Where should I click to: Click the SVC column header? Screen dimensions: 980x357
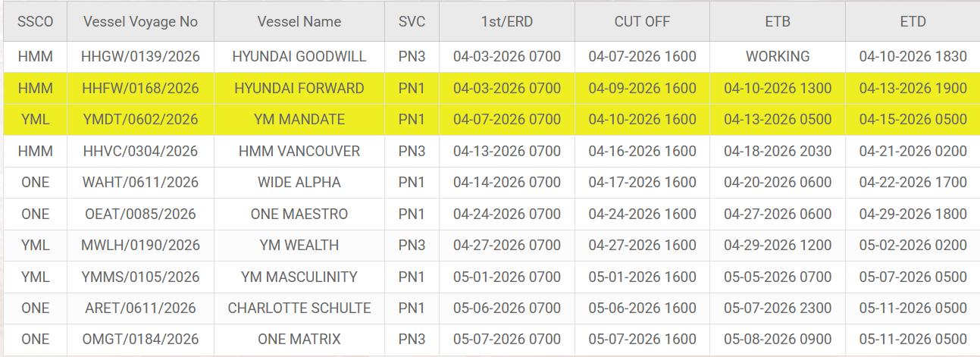click(412, 22)
